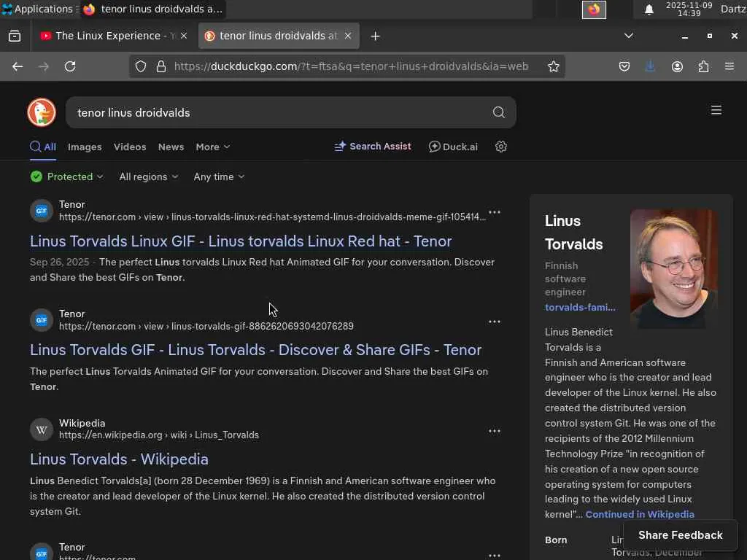Reload the page with the refresh icon
The width and height of the screenshot is (747, 560).
tap(70, 66)
